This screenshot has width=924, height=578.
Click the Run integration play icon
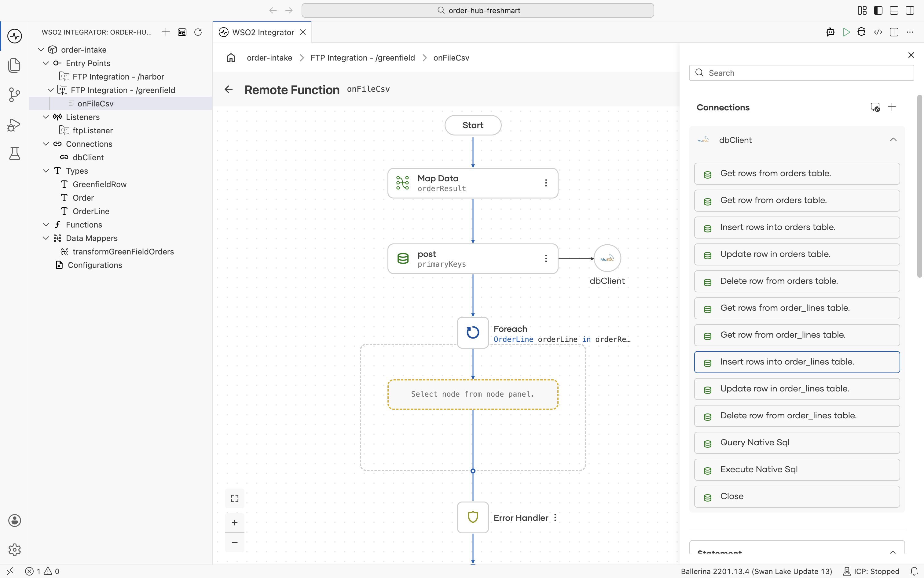[846, 32]
